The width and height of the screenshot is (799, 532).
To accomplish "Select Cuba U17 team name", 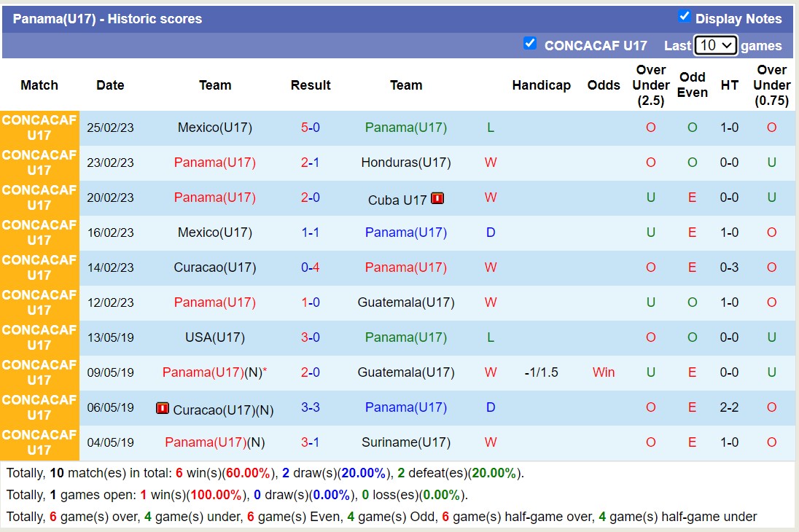I will pyautogui.click(x=397, y=199).
